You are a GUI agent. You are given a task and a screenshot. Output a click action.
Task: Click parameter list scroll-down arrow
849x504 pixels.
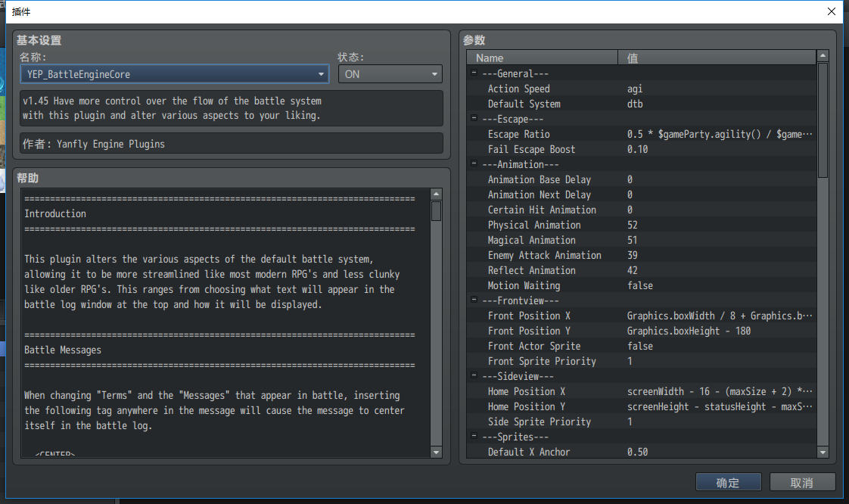(823, 452)
